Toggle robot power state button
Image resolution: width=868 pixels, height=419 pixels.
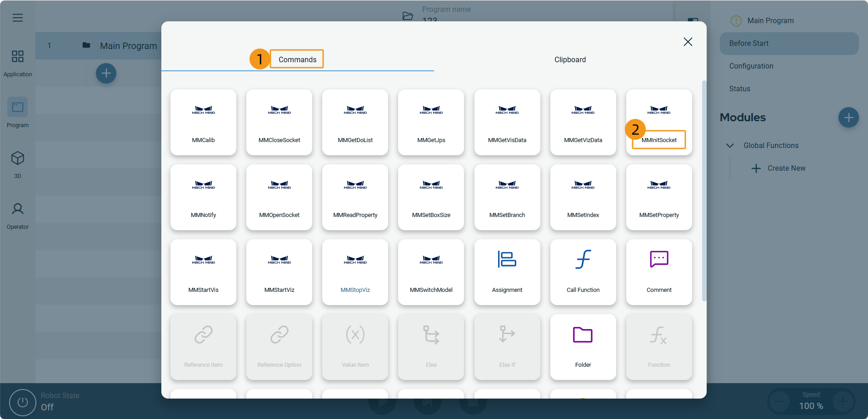(23, 402)
